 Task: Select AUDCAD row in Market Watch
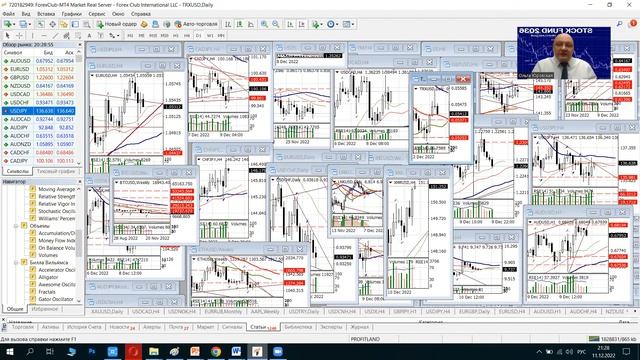(x=38, y=119)
